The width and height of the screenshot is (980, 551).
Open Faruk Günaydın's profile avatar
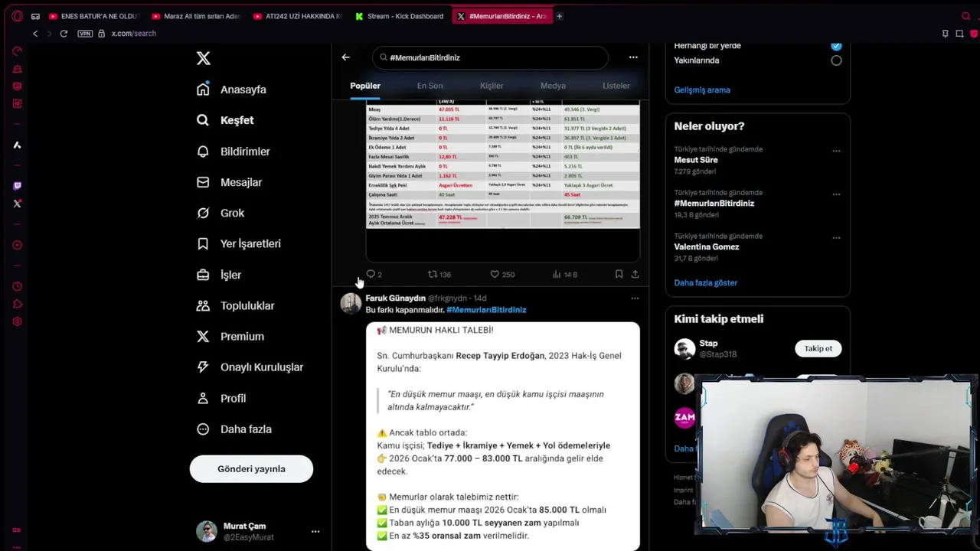pyautogui.click(x=351, y=304)
